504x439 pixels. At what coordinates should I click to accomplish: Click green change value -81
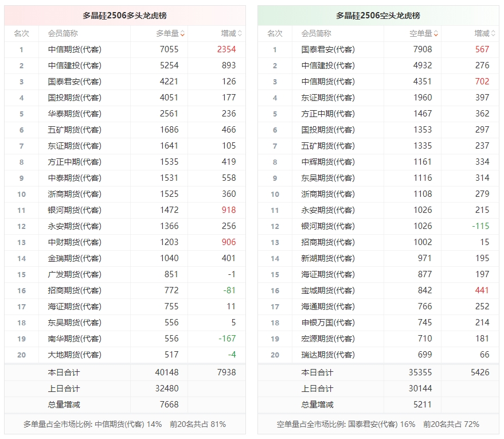click(229, 290)
